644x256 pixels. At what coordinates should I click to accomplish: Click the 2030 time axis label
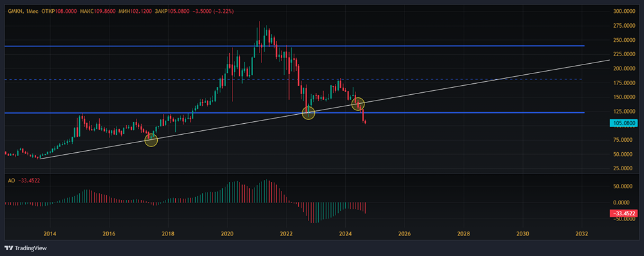point(523,234)
